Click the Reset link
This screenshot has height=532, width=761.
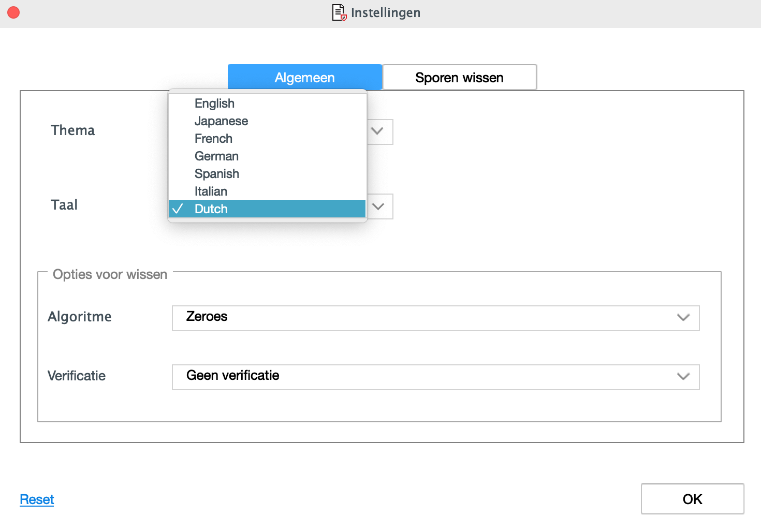coord(37,499)
